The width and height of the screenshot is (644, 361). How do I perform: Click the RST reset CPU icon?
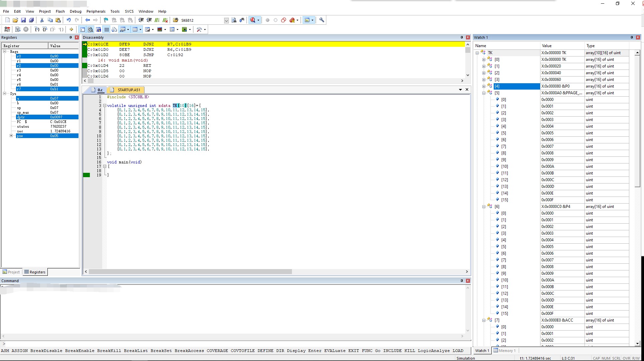click(7, 29)
